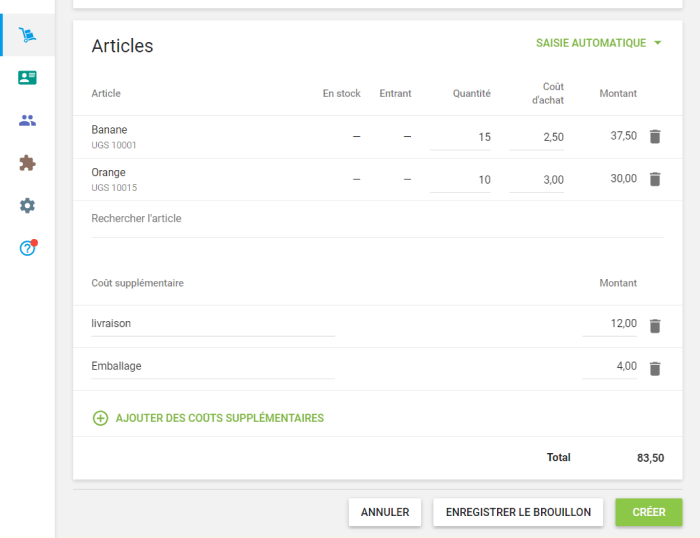Remove the livraison additional cost
Viewport: 700px width, 538px height.
click(x=655, y=326)
